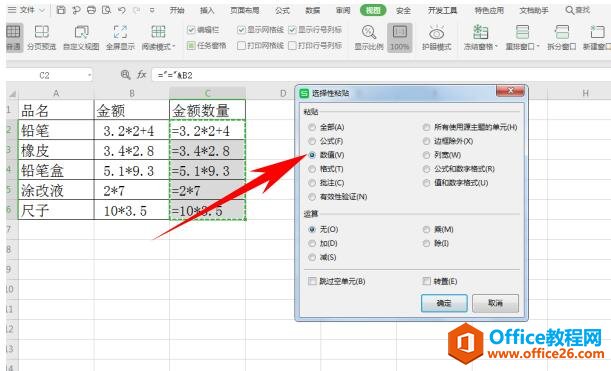
Task: Open 自定义视图 custom views
Action: 81,38
